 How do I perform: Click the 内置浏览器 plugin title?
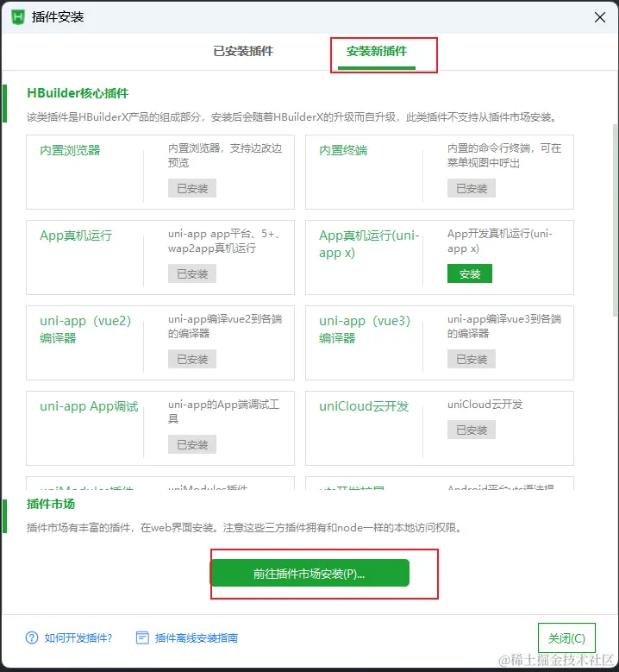pyautogui.click(x=70, y=150)
